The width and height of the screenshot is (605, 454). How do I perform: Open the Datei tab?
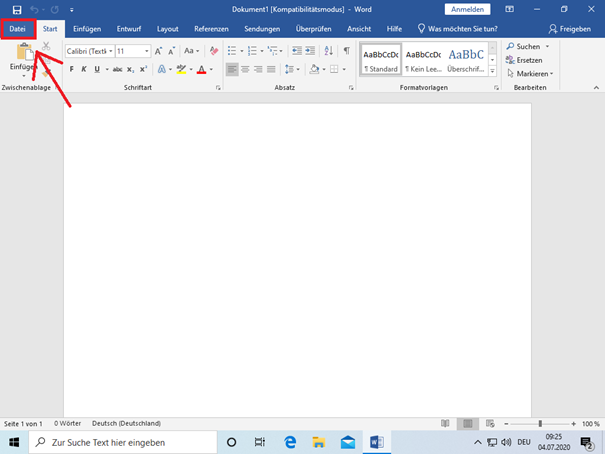(x=18, y=29)
